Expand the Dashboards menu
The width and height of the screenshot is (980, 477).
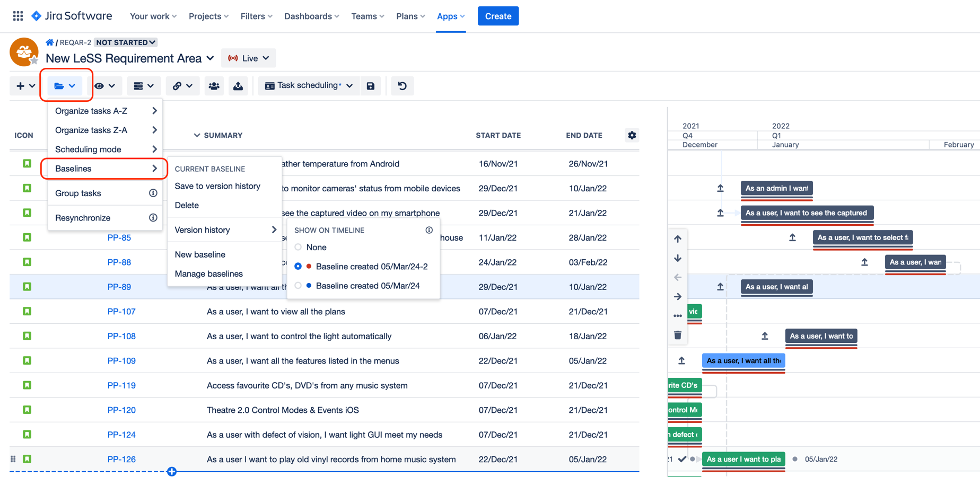point(312,16)
